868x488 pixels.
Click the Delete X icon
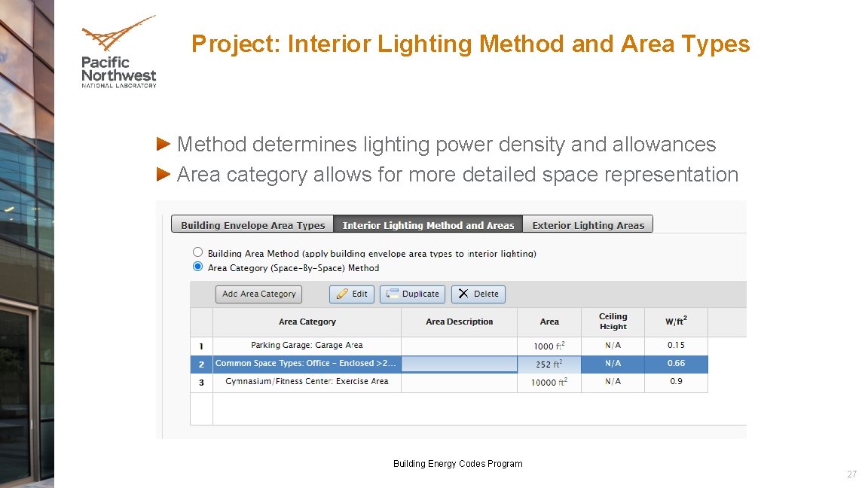(x=463, y=294)
